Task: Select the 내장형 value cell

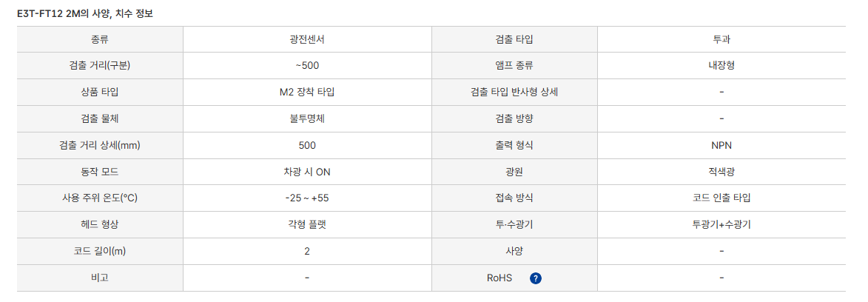Action: [x=721, y=66]
